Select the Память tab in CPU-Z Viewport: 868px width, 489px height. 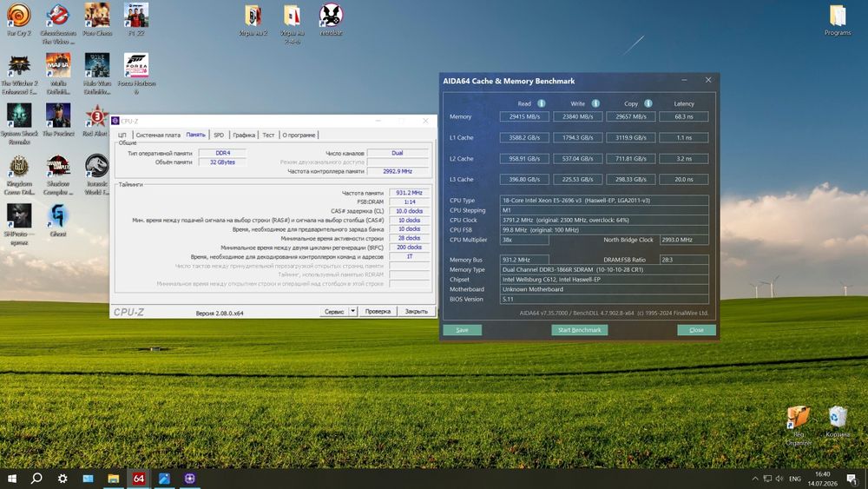pyautogui.click(x=195, y=135)
